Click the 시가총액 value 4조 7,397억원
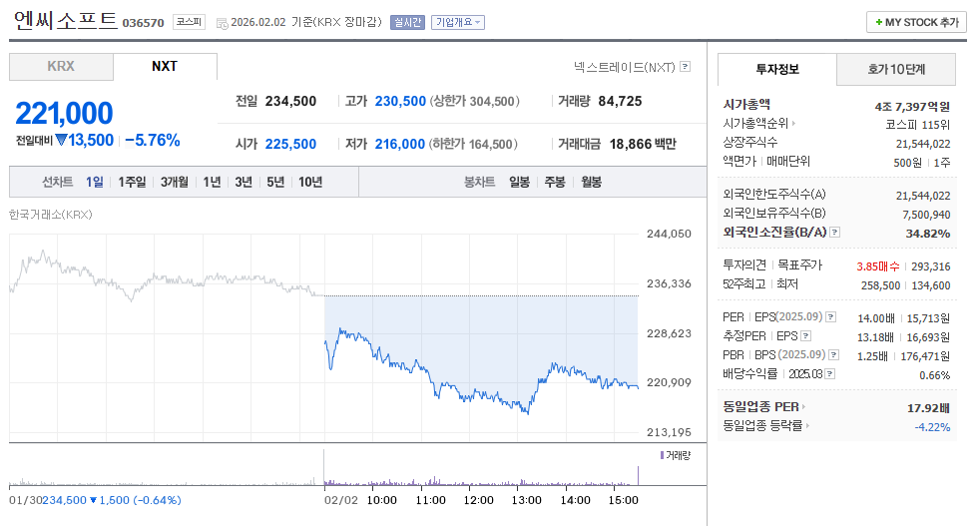This screenshot has height=526, width=980. click(912, 107)
